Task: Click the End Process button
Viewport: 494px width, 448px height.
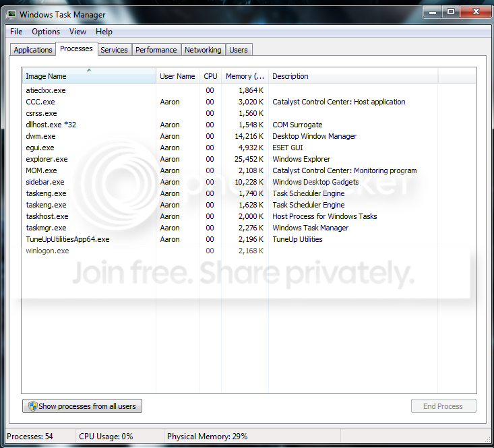Action: click(x=443, y=406)
